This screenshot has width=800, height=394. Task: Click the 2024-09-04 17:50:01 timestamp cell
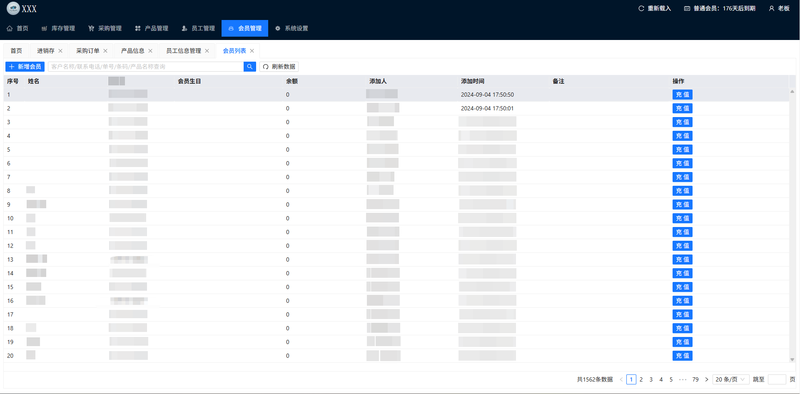pyautogui.click(x=487, y=108)
